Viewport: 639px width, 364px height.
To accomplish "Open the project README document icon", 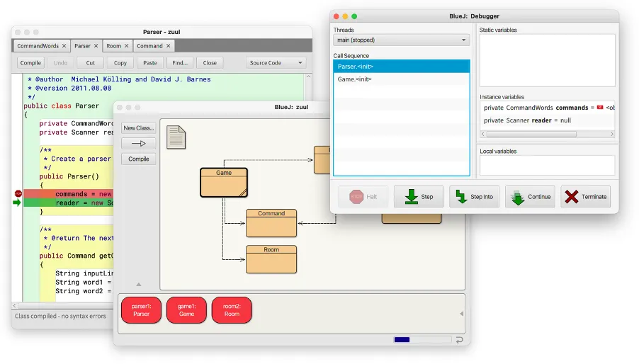I will 176,137.
